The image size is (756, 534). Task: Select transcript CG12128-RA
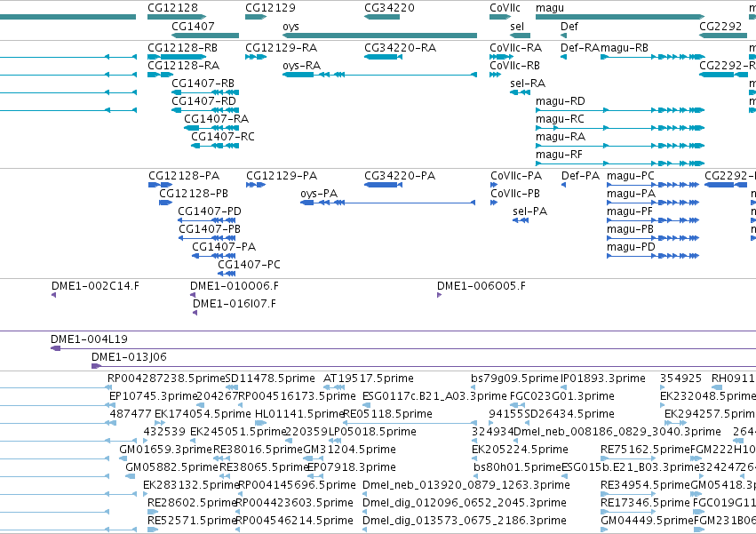coord(160,75)
